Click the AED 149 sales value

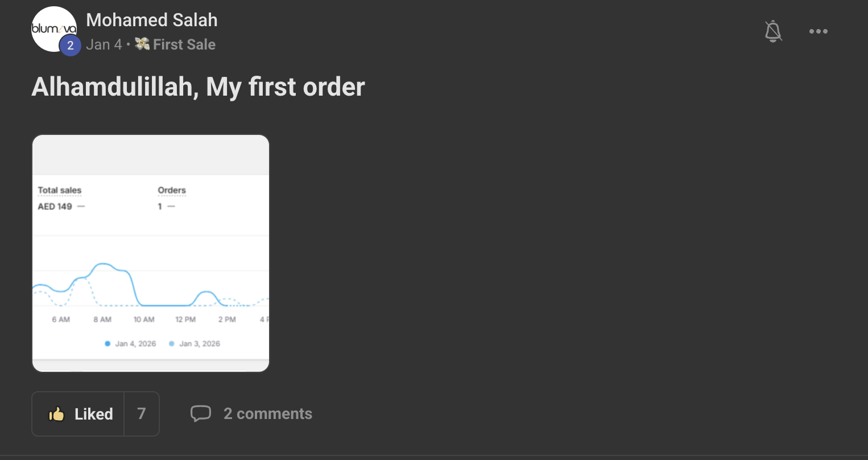tap(55, 206)
